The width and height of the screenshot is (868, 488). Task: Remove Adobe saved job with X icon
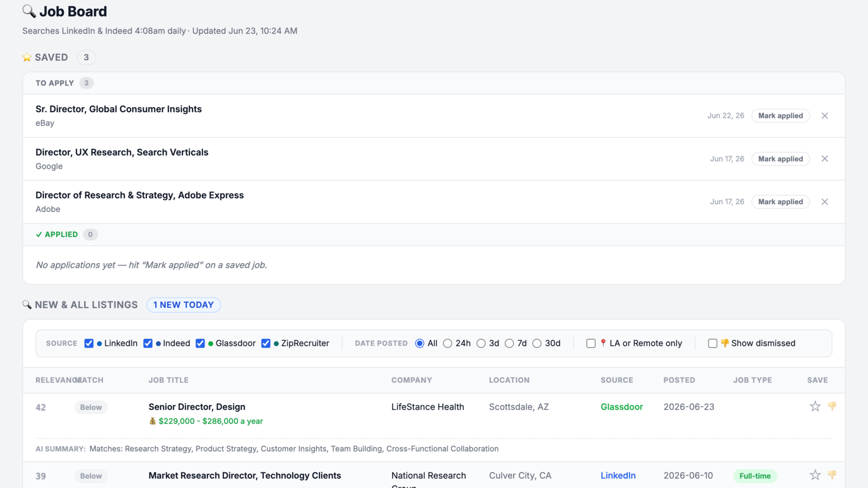pos(825,202)
